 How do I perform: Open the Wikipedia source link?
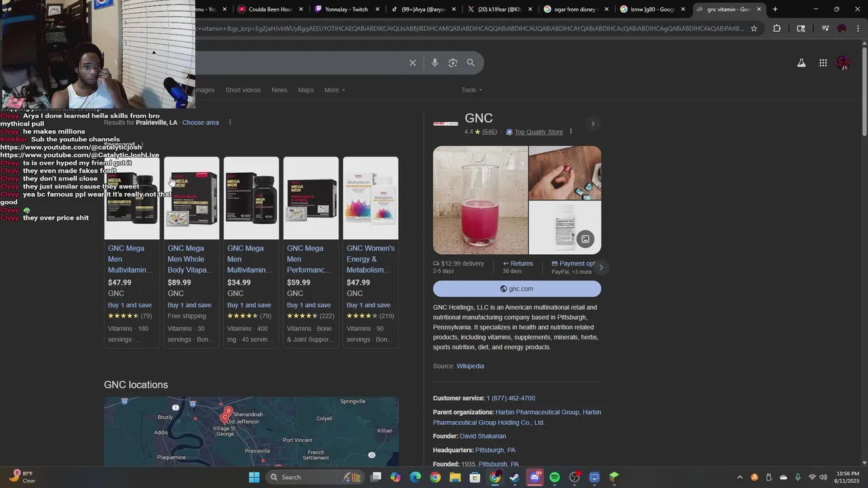(x=470, y=366)
